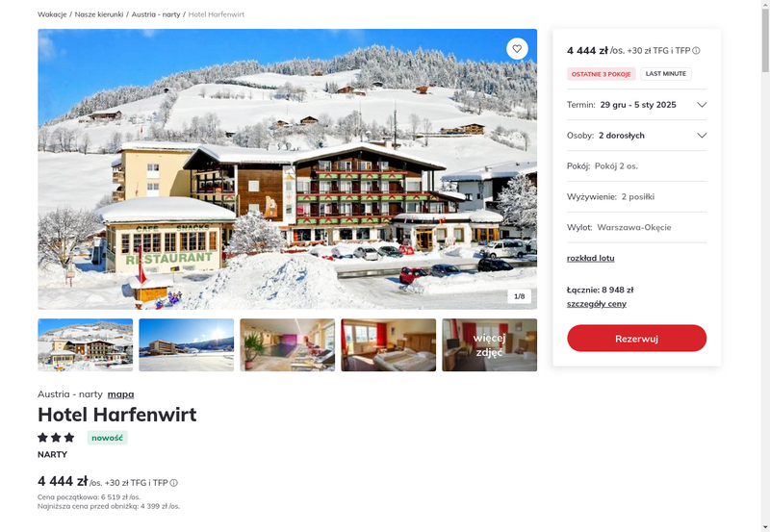
Task: Expand the Osoby guests dropdown
Action: click(x=636, y=136)
